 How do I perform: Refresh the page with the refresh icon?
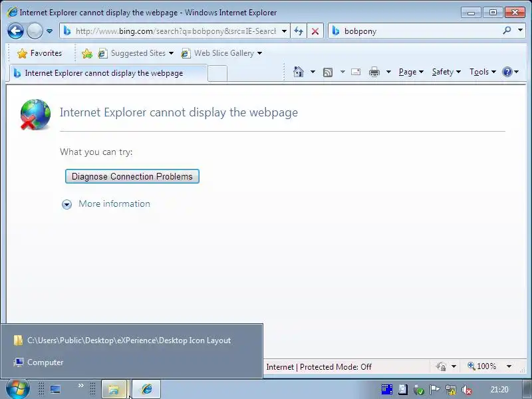point(299,31)
